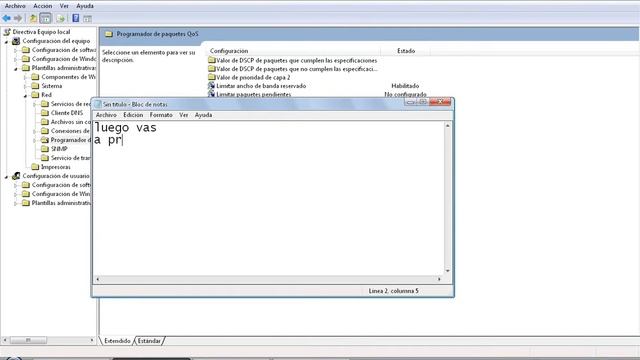Go up one level with folder-arrow icon
The width and height of the screenshot is (640, 360).
[33, 18]
